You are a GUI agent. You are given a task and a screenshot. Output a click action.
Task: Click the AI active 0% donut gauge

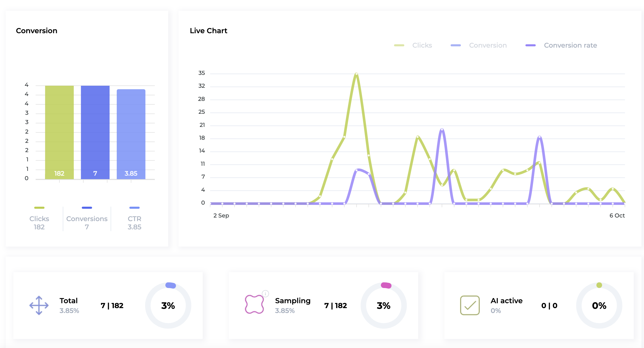599,305
